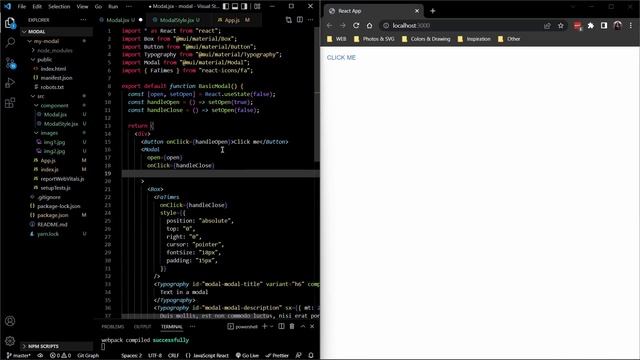640x360 pixels.
Task: Open the View menu
Action: [x=82, y=7]
